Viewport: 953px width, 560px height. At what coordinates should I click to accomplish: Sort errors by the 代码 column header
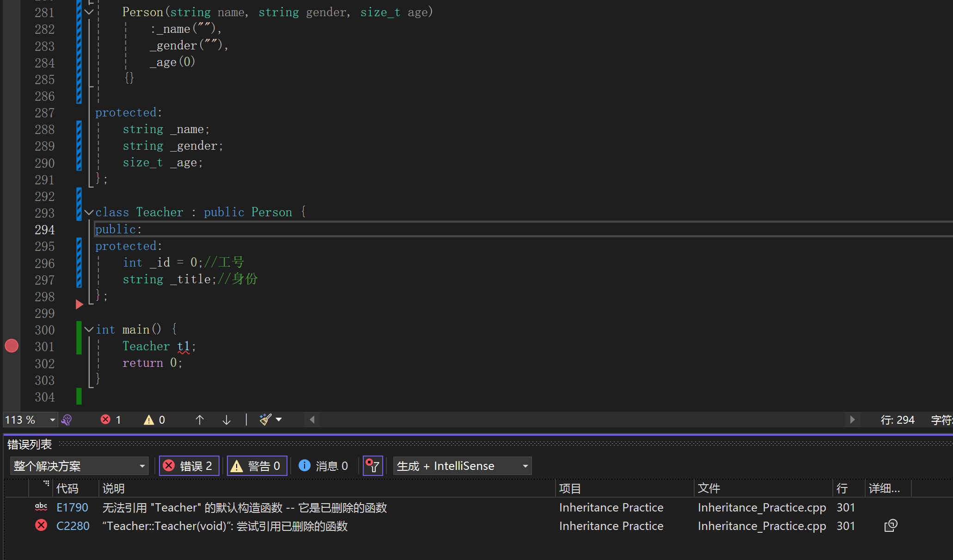67,488
